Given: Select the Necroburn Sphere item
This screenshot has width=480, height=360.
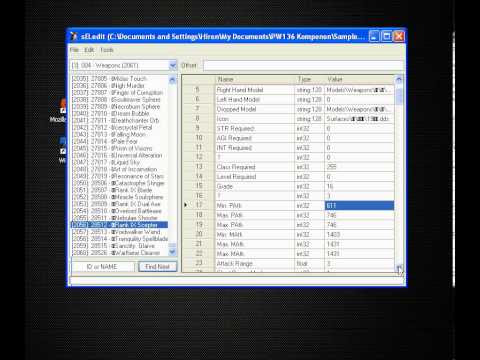Looking at the screenshot, I should tap(119, 107).
